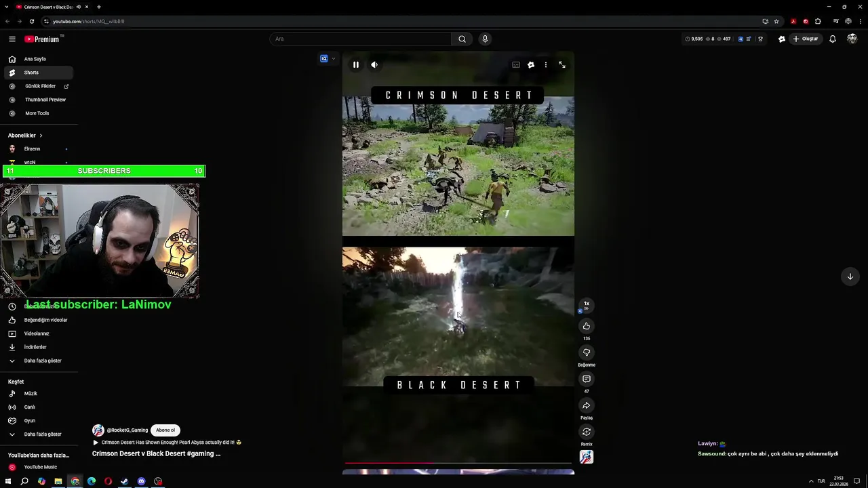868x488 pixels.
Task: Open the Windows Start menu
Action: tap(8, 481)
